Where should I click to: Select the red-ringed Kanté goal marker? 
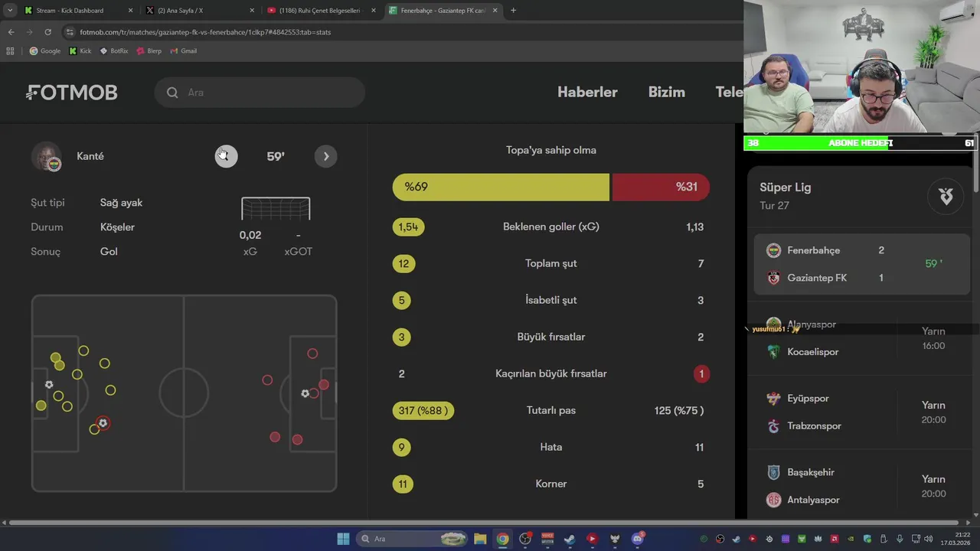pos(103,423)
